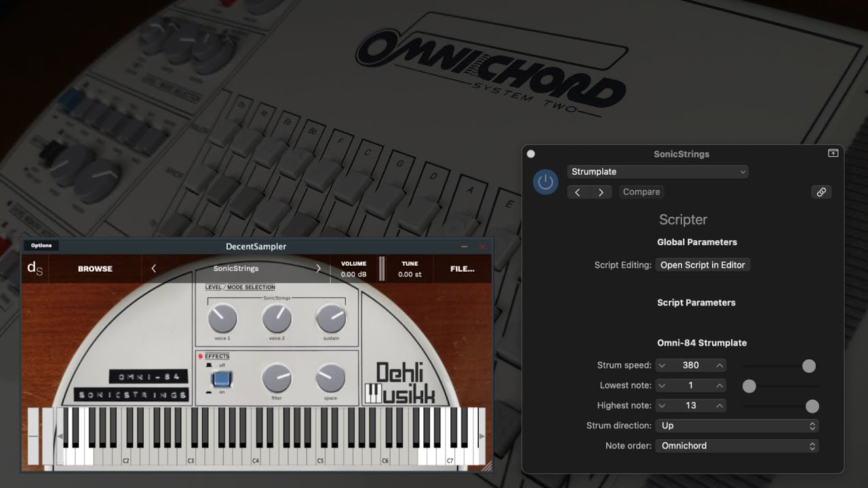The width and height of the screenshot is (868, 488).
Task: Decrease Strum speed with down arrow
Action: click(x=663, y=365)
